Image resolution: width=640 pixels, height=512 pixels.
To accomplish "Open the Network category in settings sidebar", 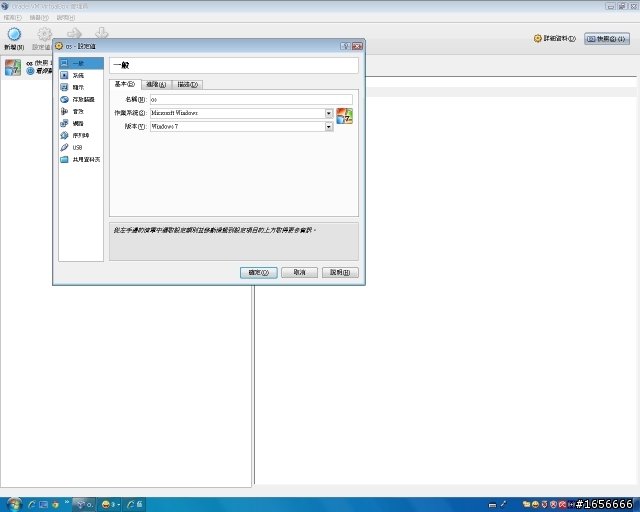I will (x=81, y=123).
